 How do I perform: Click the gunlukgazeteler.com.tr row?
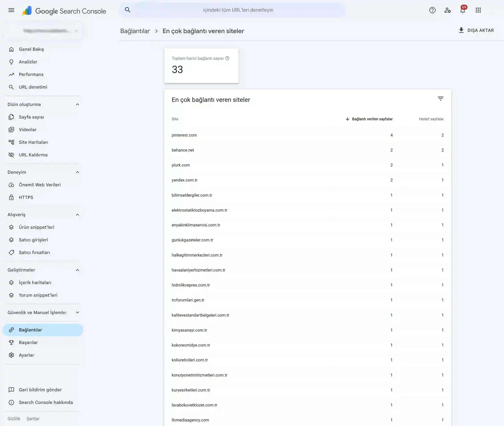pos(308,240)
